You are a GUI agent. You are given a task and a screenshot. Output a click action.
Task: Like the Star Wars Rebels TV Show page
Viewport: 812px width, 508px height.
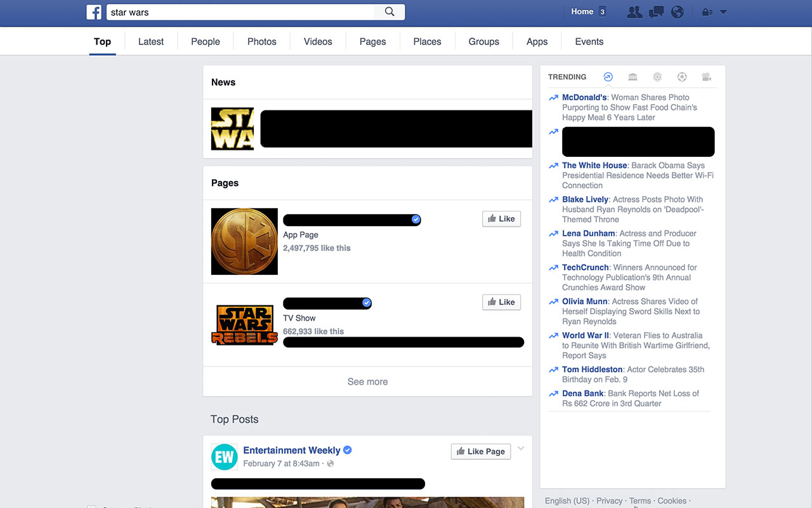[x=501, y=302]
